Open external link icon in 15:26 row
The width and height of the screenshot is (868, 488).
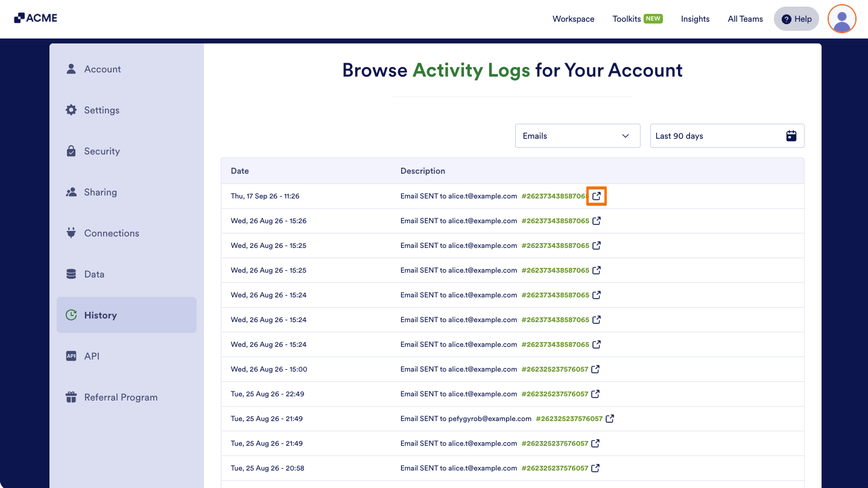click(597, 221)
